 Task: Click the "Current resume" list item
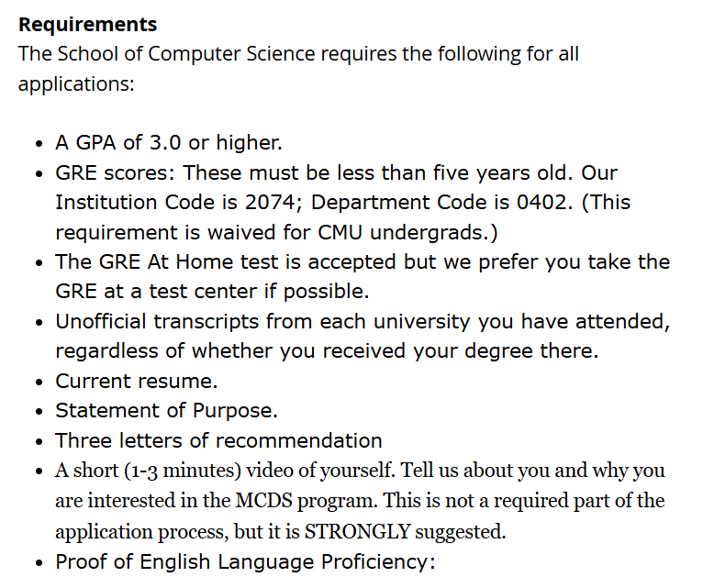coord(137,382)
